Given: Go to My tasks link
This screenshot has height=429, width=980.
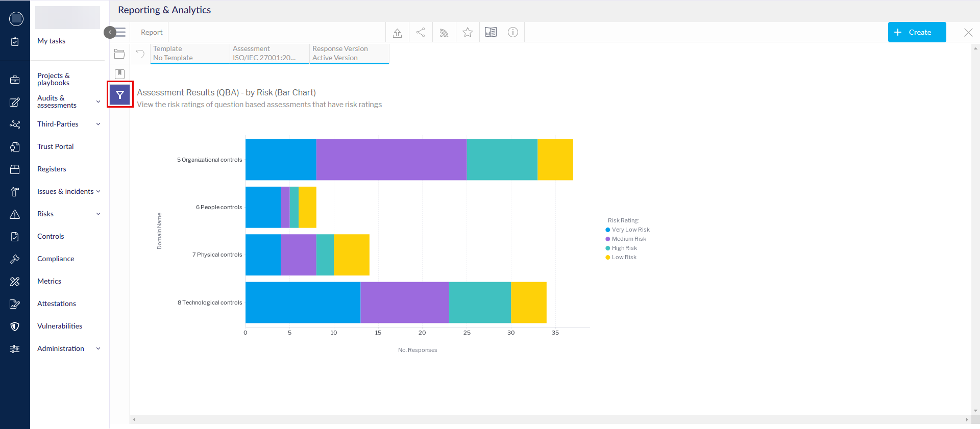Looking at the screenshot, I should click(x=51, y=41).
